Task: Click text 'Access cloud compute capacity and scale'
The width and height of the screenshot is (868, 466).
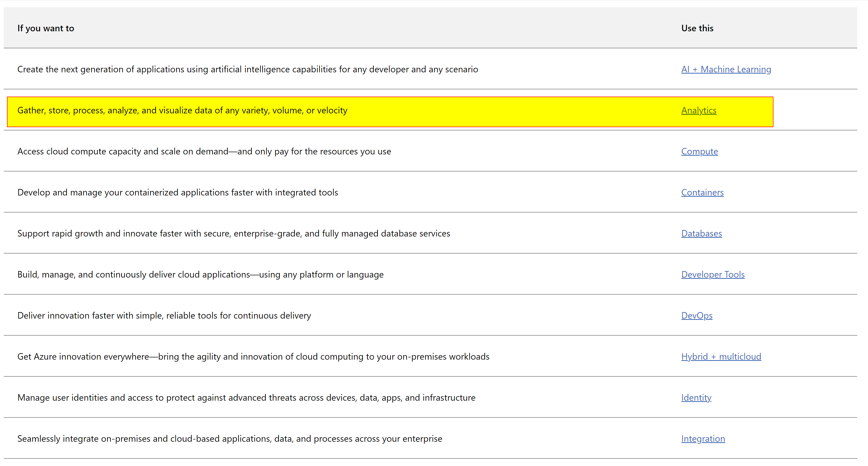Action: [99, 152]
